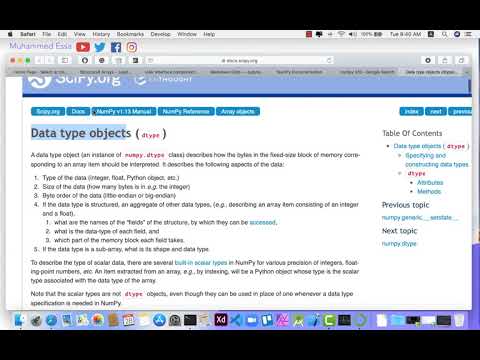This screenshot has height=360, width=480.
Task: Open the Attributes contents link
Action: pyautogui.click(x=430, y=182)
